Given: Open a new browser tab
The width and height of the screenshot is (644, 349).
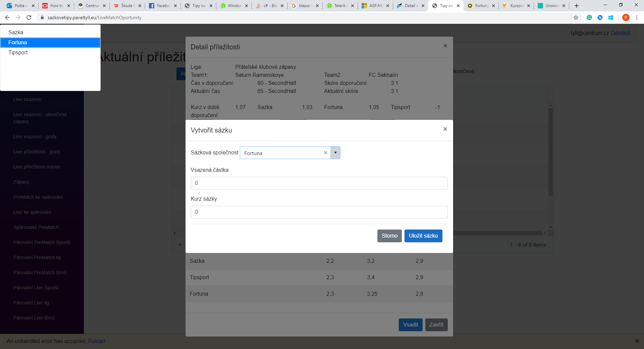Looking at the screenshot, I should 577,6.
